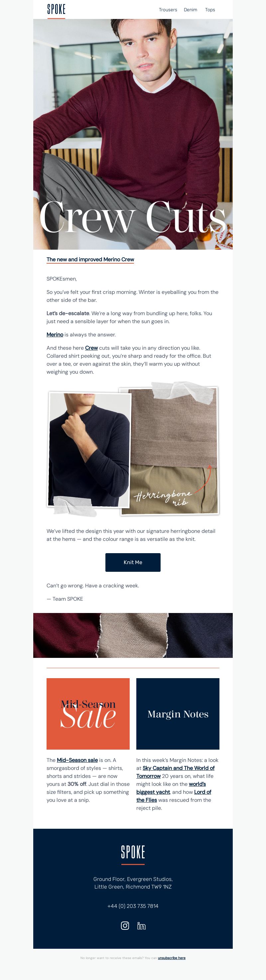Image resolution: width=266 pixels, height=980 pixels.
Task: Open the Sky Captain and The World of Tomorrow link
Action: (176, 772)
